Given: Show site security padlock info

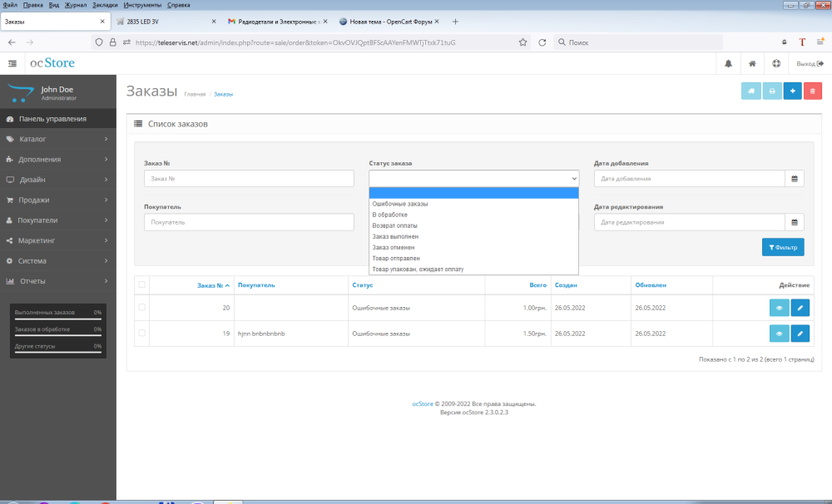Looking at the screenshot, I should [x=112, y=42].
